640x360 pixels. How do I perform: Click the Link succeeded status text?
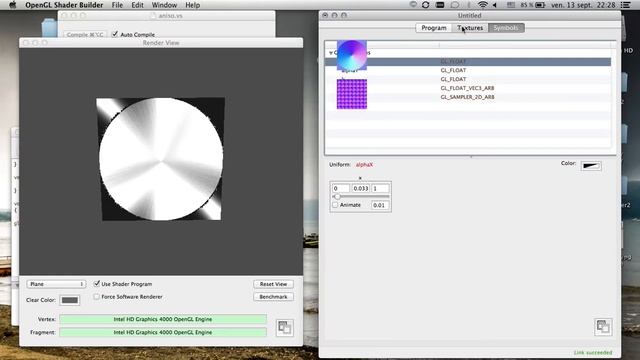pos(593,352)
